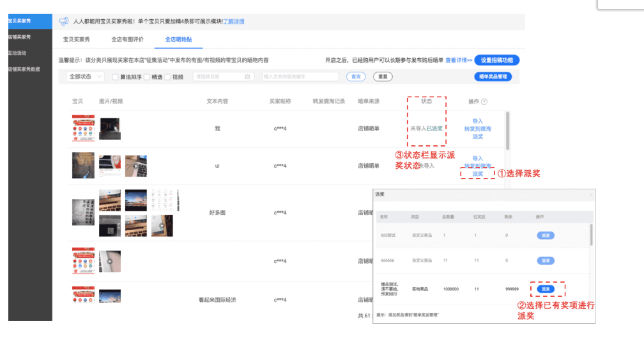Open first row's product thumbnail
The image size is (644, 341).
83,129
